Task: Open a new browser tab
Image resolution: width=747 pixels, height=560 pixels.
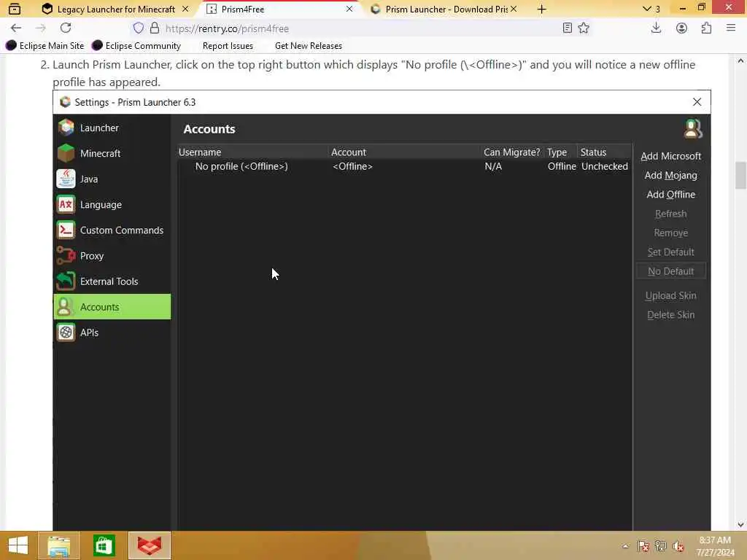Action: (542, 9)
